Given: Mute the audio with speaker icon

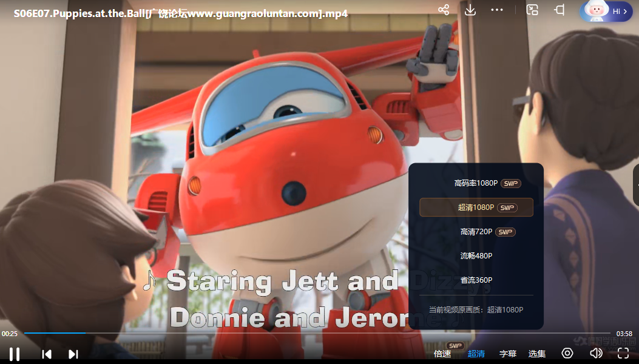Looking at the screenshot, I should tap(596, 353).
